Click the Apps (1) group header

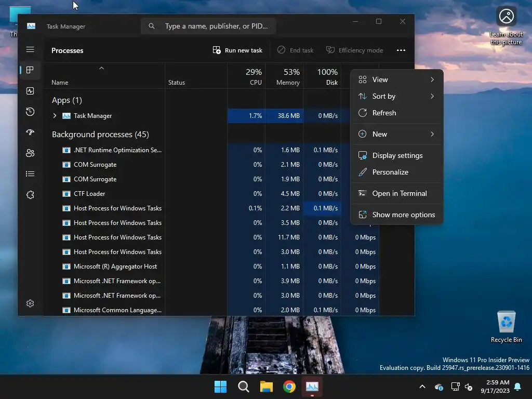tap(67, 100)
